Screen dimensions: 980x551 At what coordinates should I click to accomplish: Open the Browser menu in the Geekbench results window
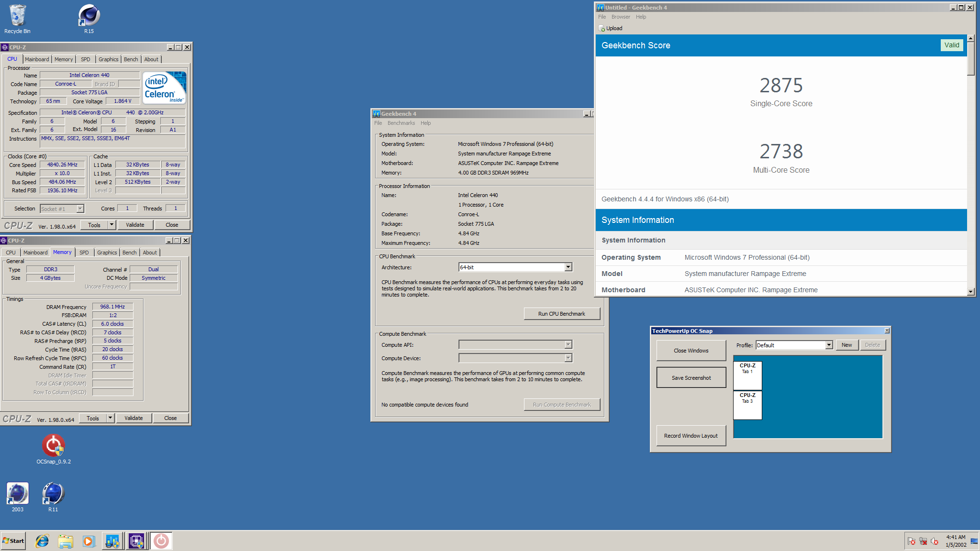[x=621, y=17]
